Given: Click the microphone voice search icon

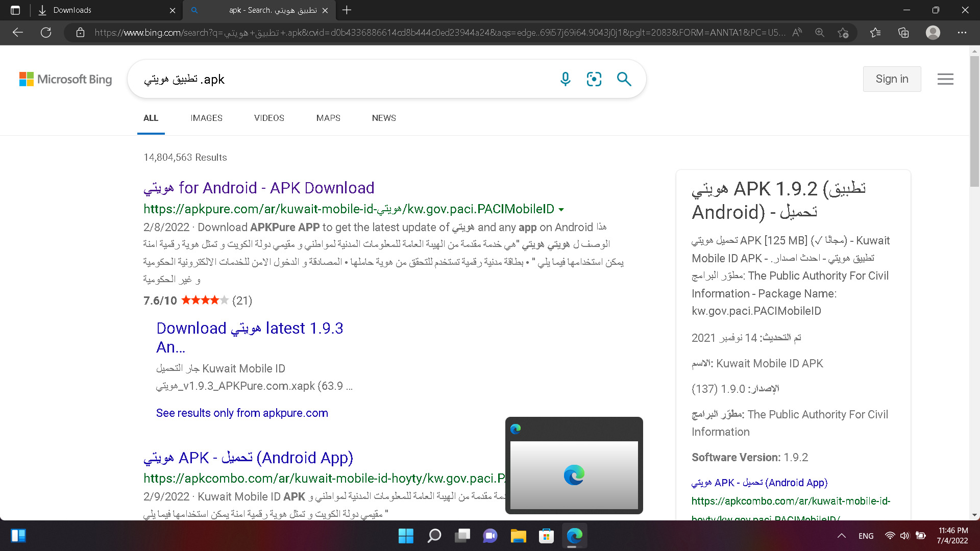Looking at the screenshot, I should coord(565,79).
